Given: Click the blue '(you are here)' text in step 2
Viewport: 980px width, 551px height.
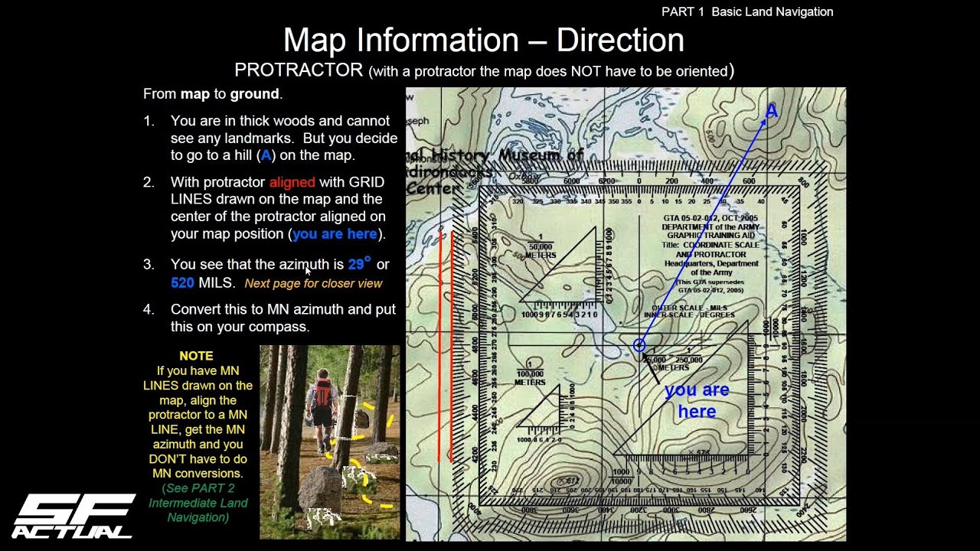Looking at the screenshot, I should pyautogui.click(x=335, y=234).
